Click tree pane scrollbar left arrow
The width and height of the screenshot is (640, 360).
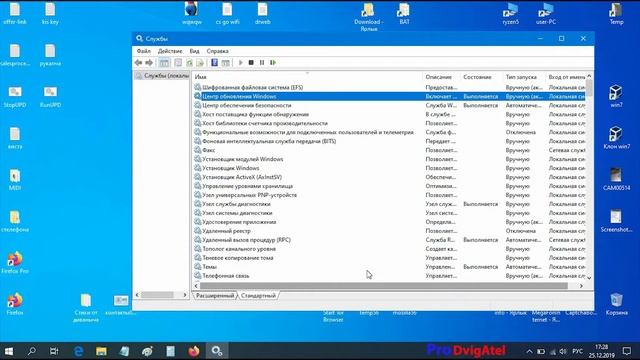point(137,295)
